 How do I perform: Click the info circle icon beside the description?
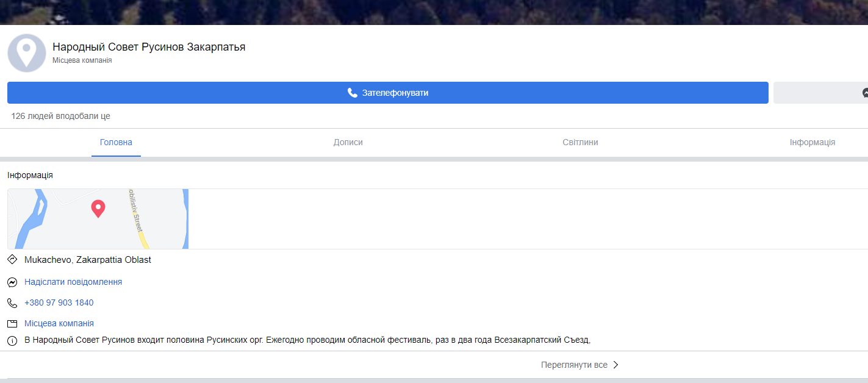tap(12, 341)
